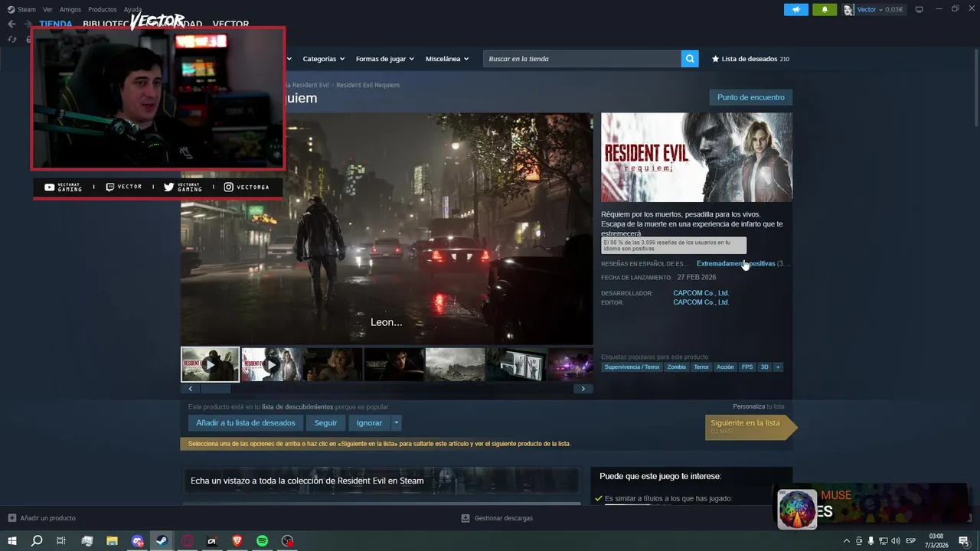Image resolution: width=980 pixels, height=551 pixels.
Task: Expand the Miscelánea dropdown
Action: [x=448, y=59]
